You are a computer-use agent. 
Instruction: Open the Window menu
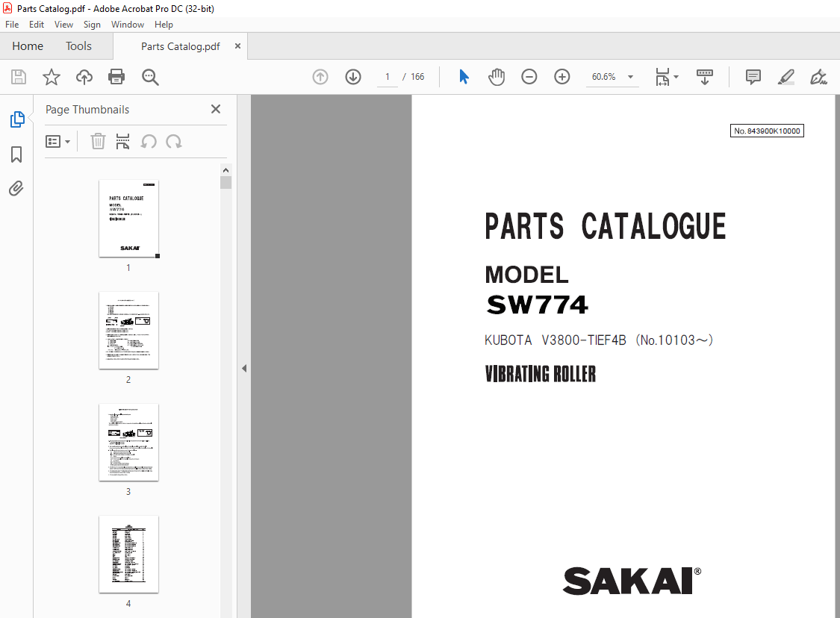[128, 25]
